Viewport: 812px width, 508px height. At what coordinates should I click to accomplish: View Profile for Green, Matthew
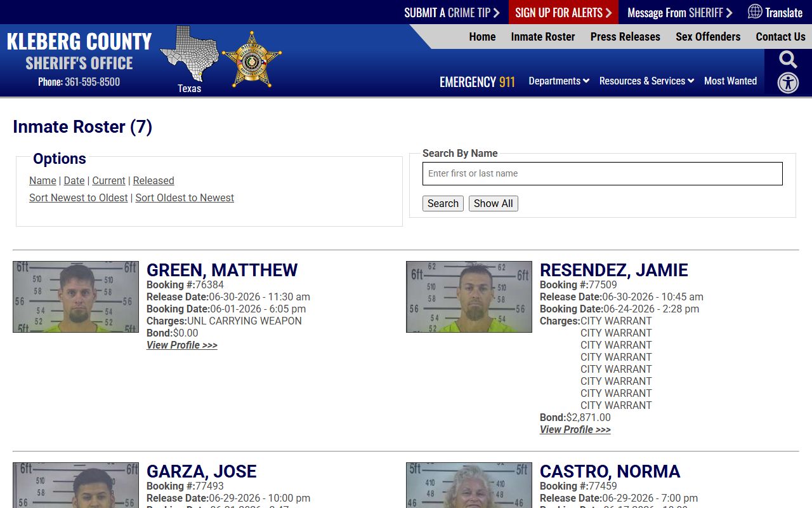(x=182, y=345)
